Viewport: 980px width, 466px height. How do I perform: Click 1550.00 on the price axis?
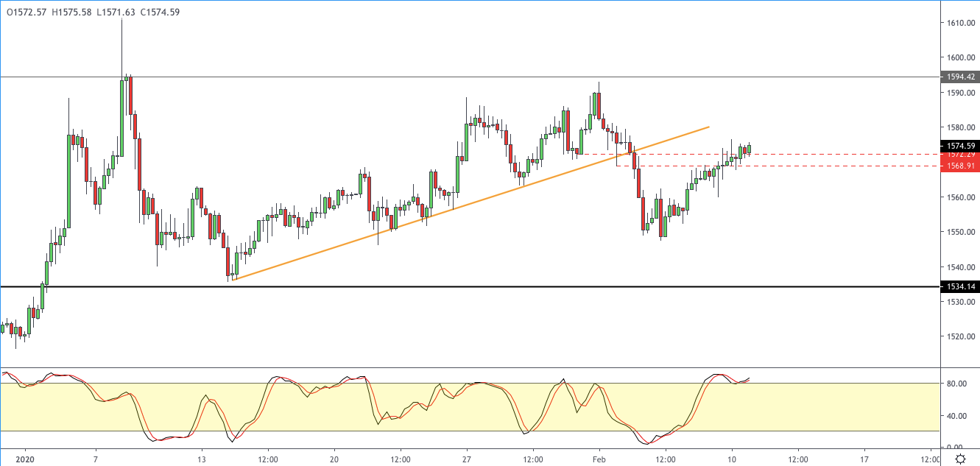[961, 232]
